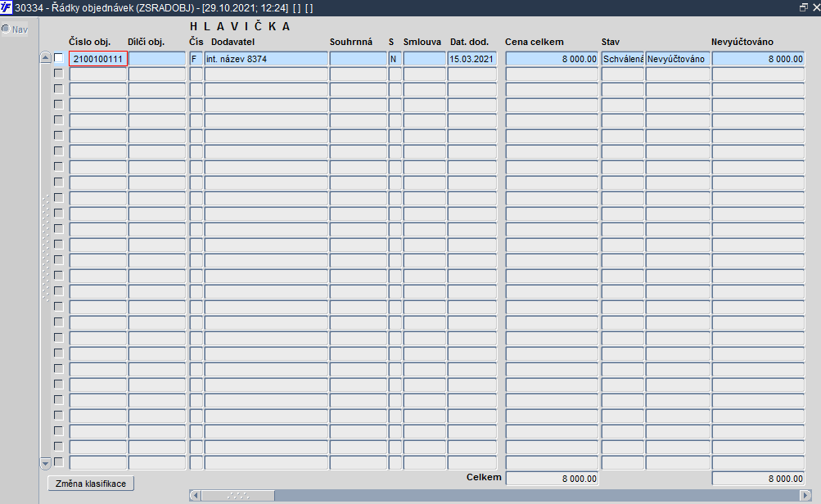
Task: Click the Nevyúčtováno column header
Action: pos(742,42)
